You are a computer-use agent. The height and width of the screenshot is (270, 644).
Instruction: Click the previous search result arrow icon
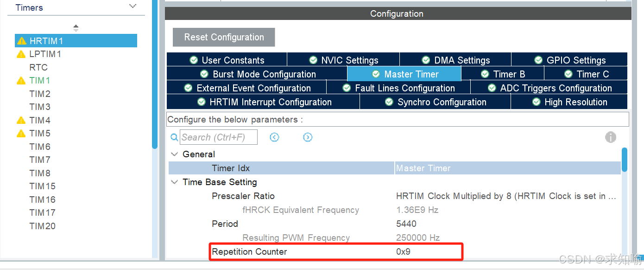click(274, 137)
